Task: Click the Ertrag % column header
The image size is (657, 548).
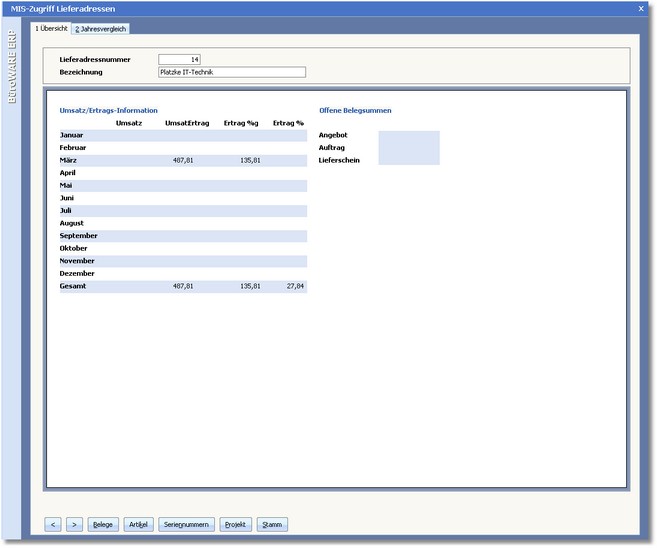Action: tap(288, 122)
